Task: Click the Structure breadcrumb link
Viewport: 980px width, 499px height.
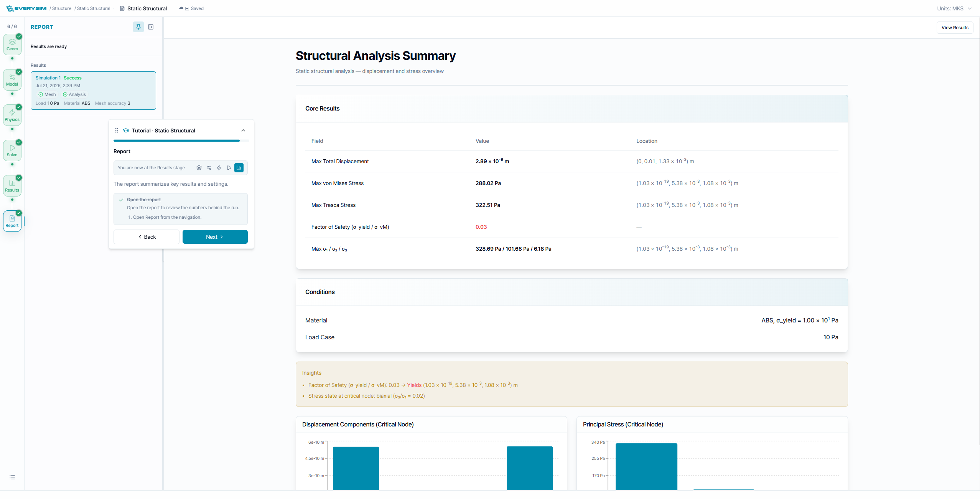Action: [x=62, y=8]
